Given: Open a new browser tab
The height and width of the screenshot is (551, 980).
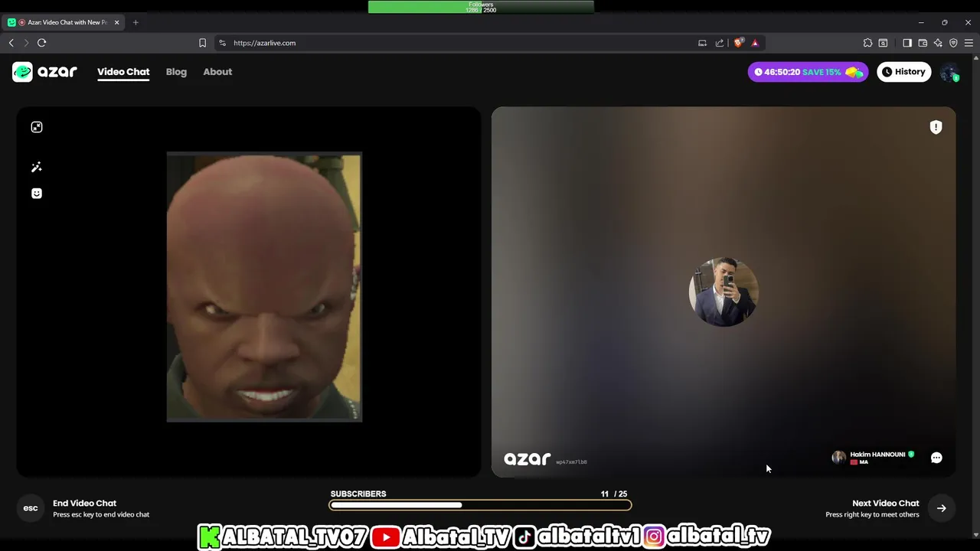Looking at the screenshot, I should [x=136, y=22].
